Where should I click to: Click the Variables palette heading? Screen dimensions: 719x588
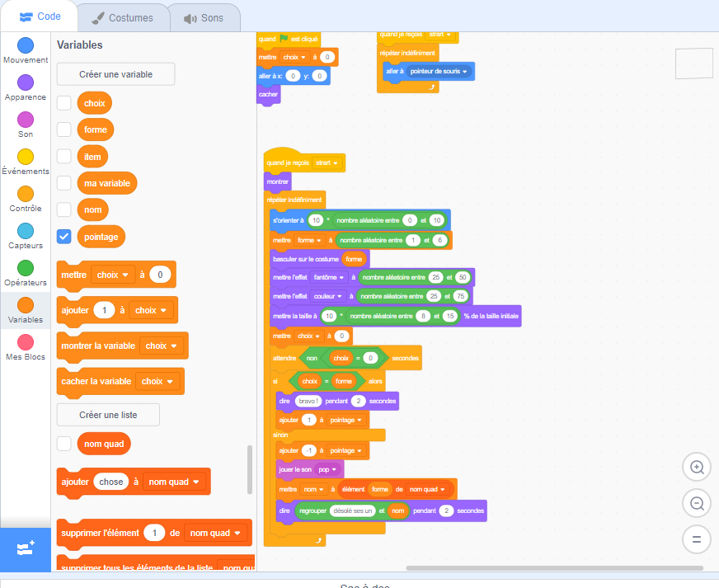coord(80,45)
